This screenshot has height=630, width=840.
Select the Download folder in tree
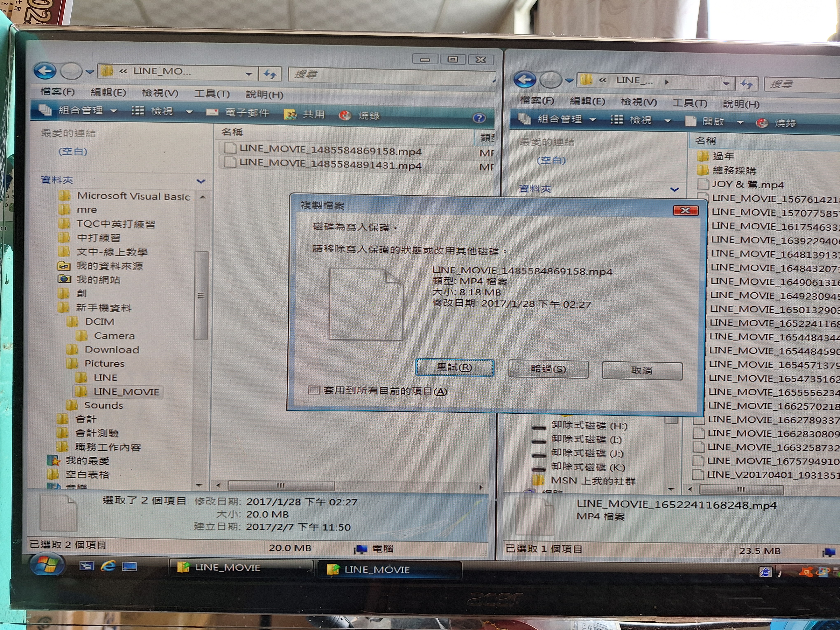coord(112,349)
